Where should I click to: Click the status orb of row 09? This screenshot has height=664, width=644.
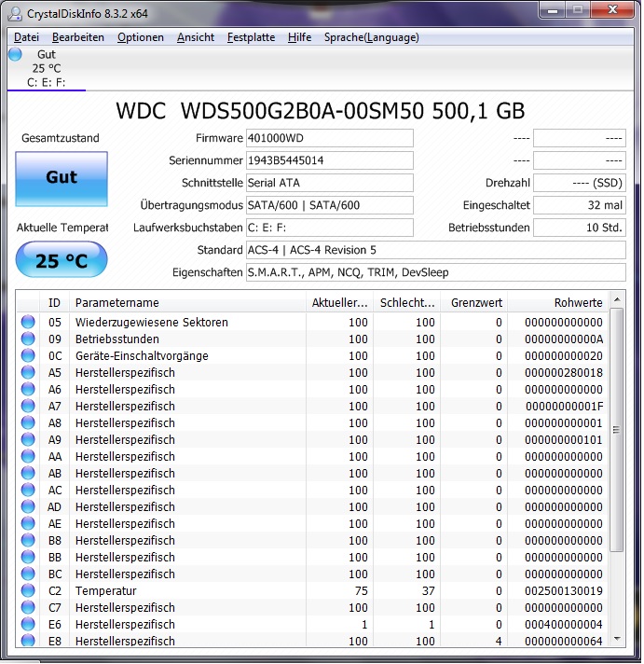(x=28, y=339)
